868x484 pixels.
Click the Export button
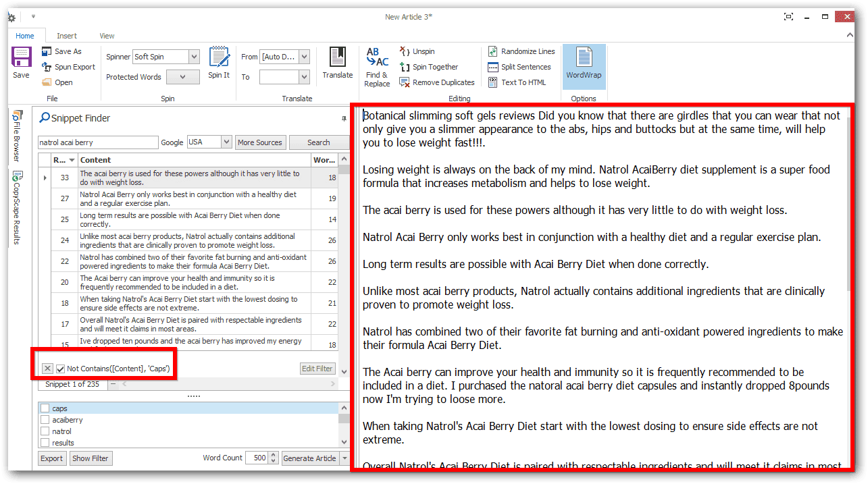52,458
